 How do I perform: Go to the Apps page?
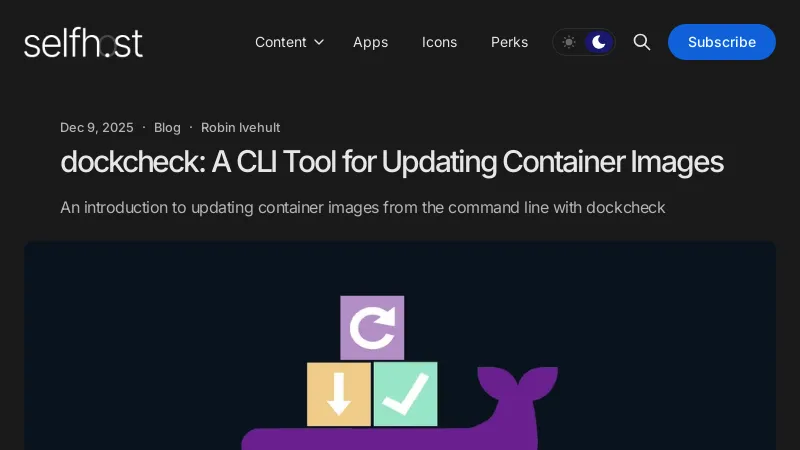370,42
